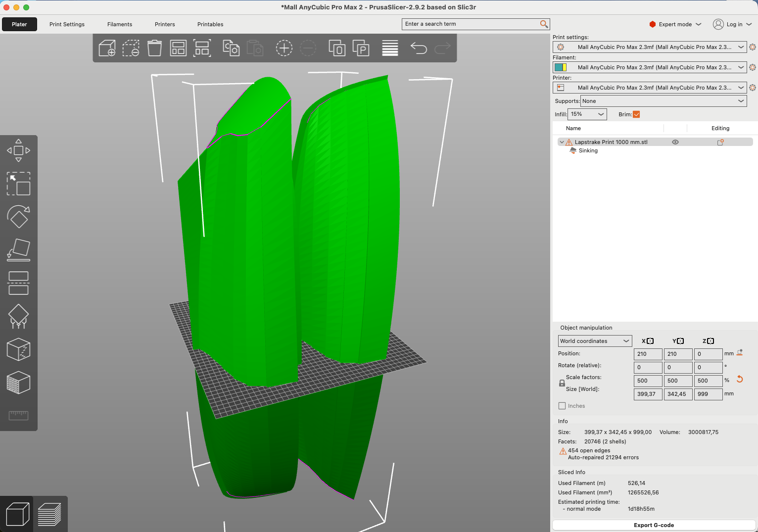
Task: Open the Supports dropdown
Action: tap(663, 101)
